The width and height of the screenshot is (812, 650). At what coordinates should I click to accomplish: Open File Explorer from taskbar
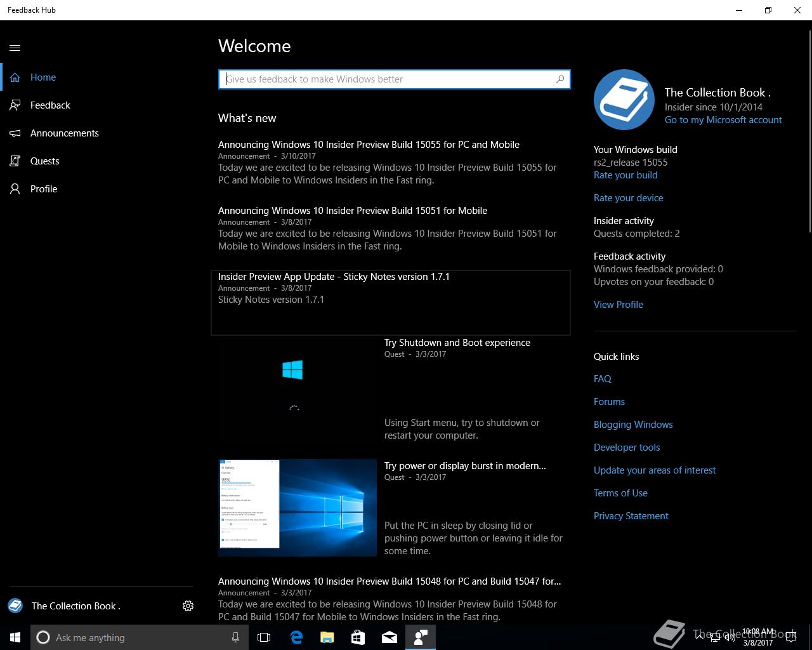click(x=327, y=637)
